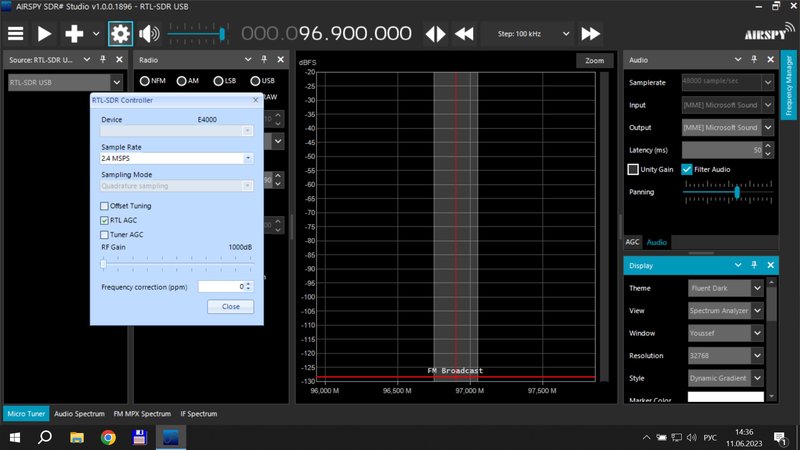Screen dimensions: 800x450
Task: Collapse the Audio panel chevron
Action: 738,60
